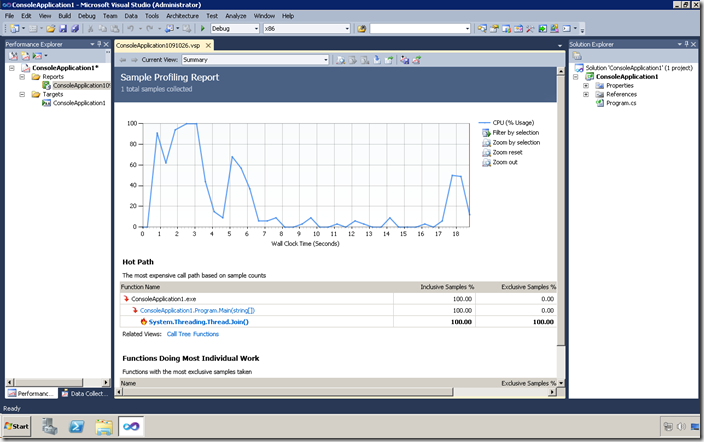704x442 pixels.
Task: Expand the References node in Solution Explorer
Action: (x=586, y=94)
